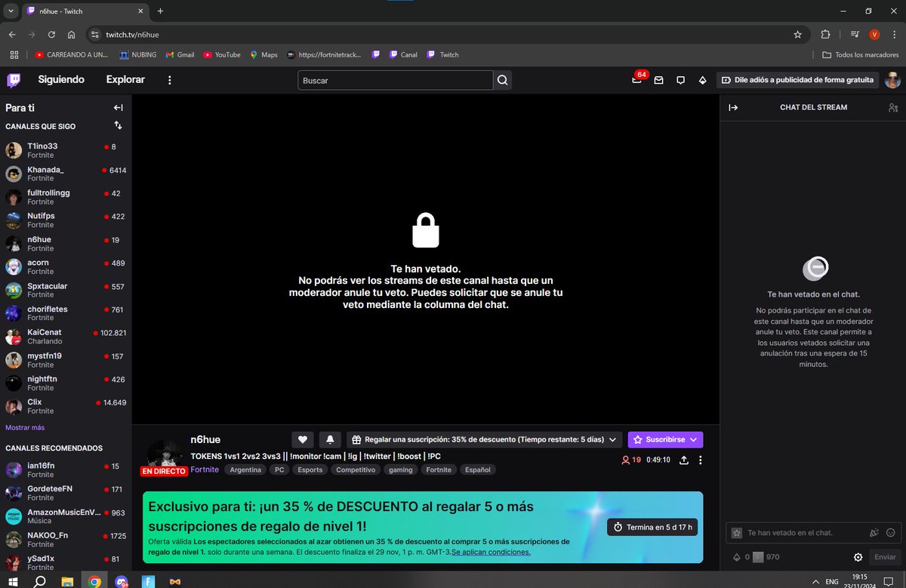
Task: Click the Suscribirse button
Action: tap(665, 439)
